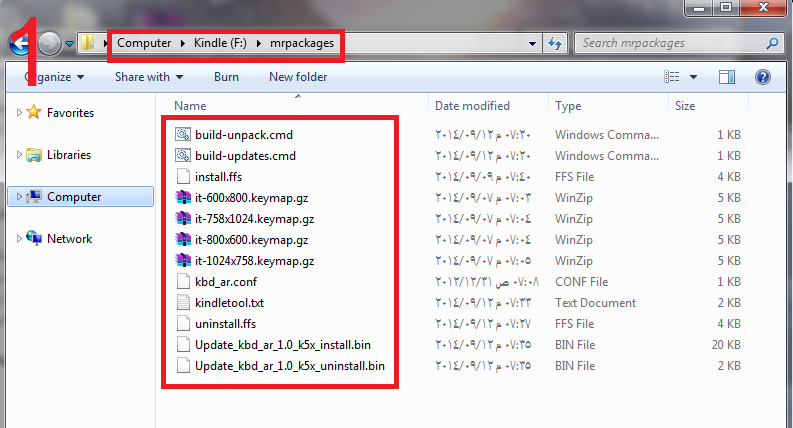The image size is (793, 428).
Task: Open build-unpack.cmd file icon
Action: [183, 135]
